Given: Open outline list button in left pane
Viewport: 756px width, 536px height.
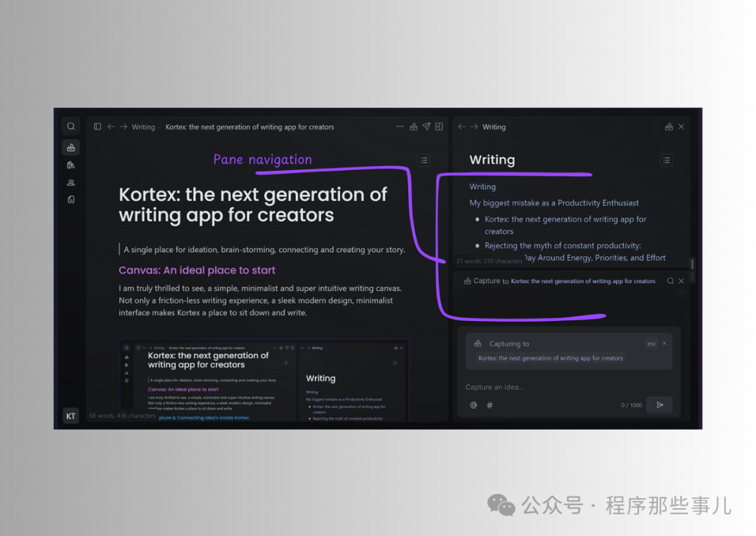Looking at the screenshot, I should 424,160.
